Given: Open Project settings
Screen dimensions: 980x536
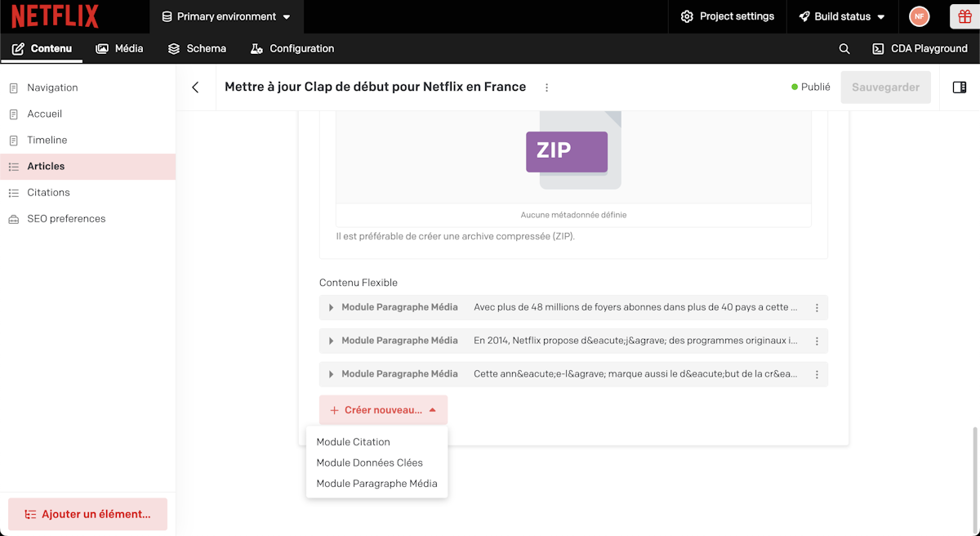Looking at the screenshot, I should (x=727, y=16).
